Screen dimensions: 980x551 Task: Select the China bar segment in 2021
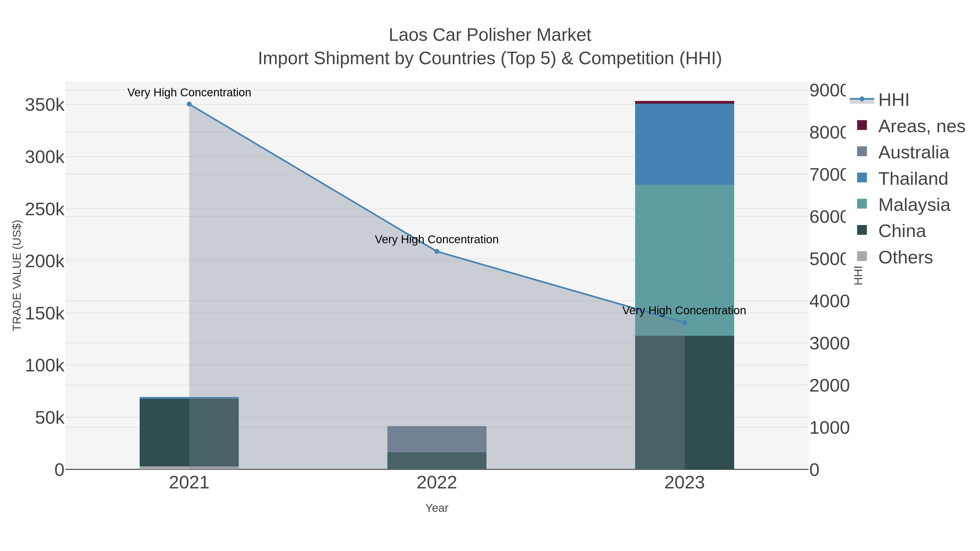point(189,432)
